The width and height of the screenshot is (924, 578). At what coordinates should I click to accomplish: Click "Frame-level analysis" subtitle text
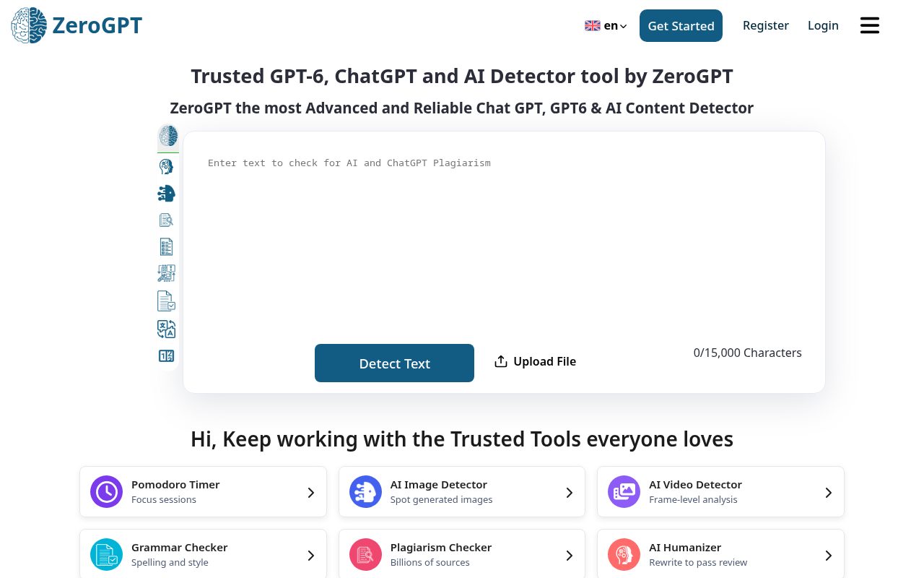pos(693,500)
